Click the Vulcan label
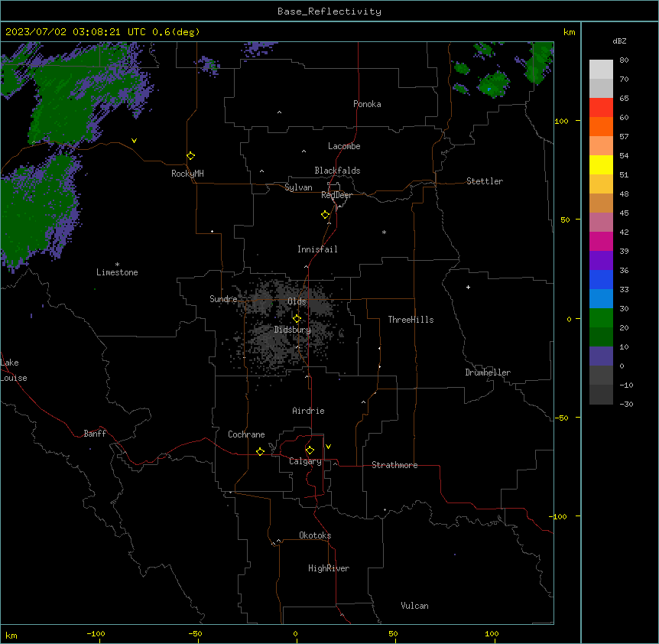The image size is (659, 644). pyautogui.click(x=414, y=606)
